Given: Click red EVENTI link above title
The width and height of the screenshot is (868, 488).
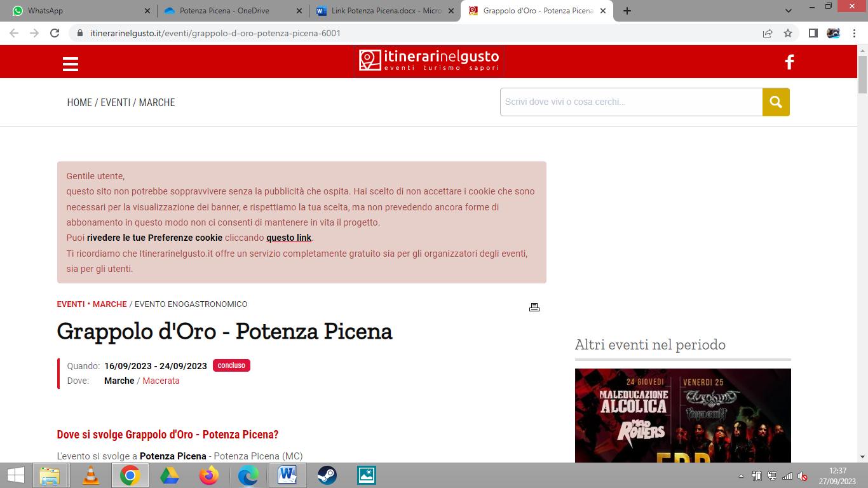Looking at the screenshot, I should pos(71,304).
